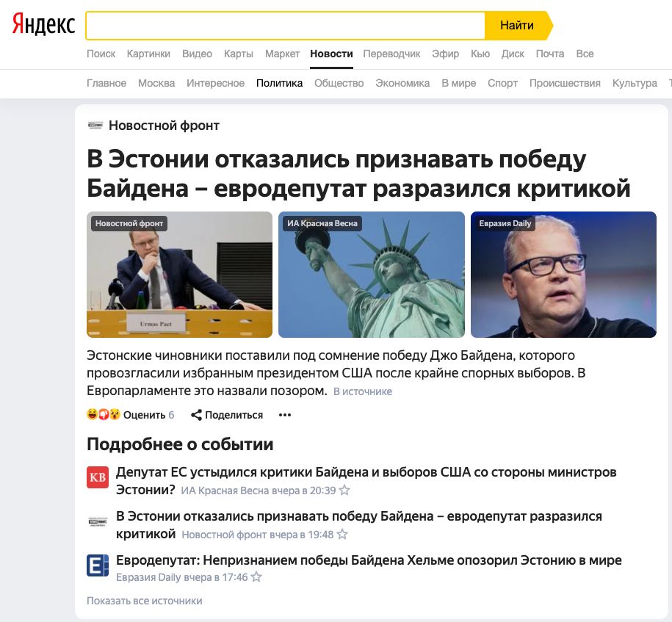Click the emoji reaction icons beside Оценить
Viewport: 672px width, 622px height.
[104, 414]
